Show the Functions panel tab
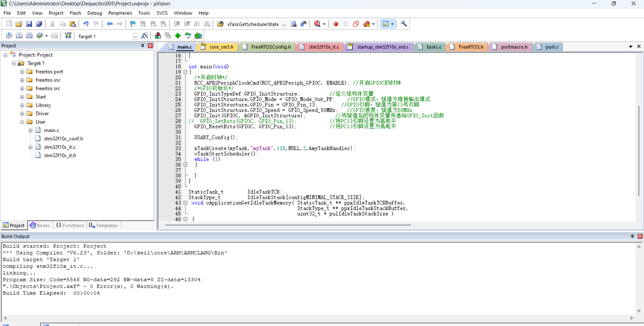The height and width of the screenshot is (326, 644). point(70,225)
